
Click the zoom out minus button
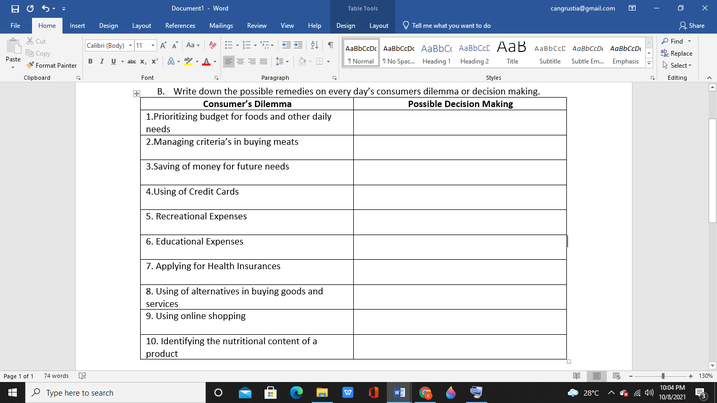click(x=631, y=376)
